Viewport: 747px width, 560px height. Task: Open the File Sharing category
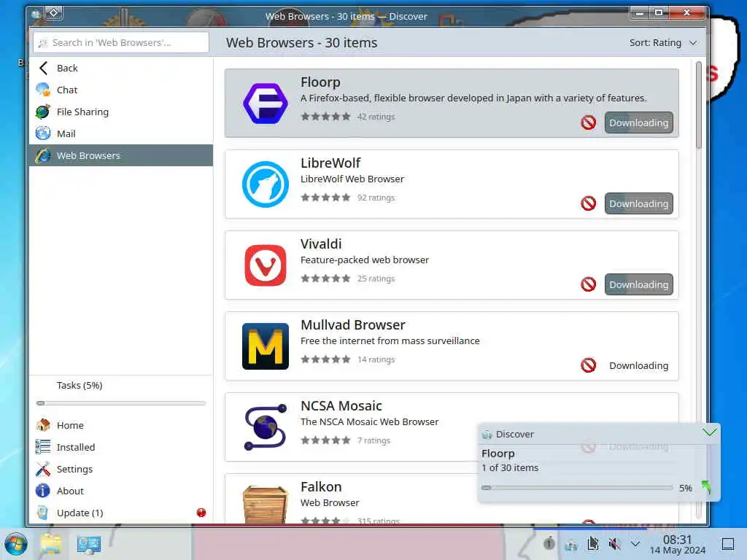click(121, 112)
